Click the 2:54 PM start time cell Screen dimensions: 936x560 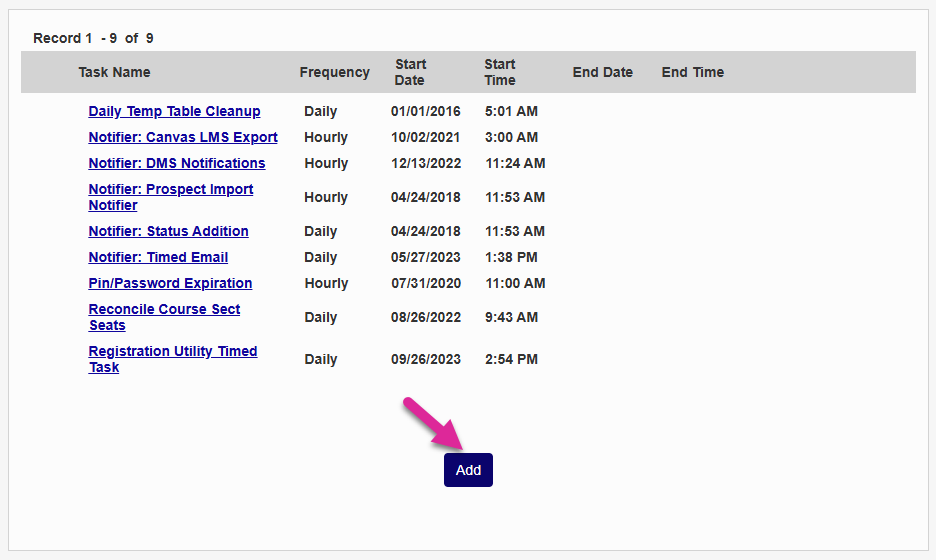coord(511,359)
